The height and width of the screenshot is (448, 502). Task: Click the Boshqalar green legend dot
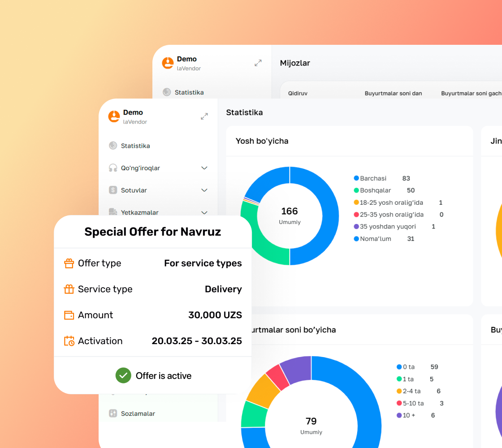pyautogui.click(x=356, y=190)
